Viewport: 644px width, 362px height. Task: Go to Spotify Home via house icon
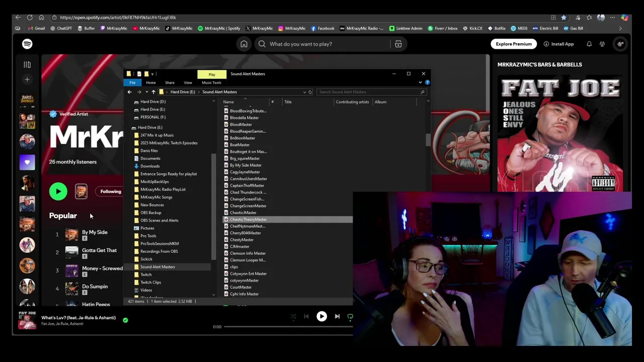[244, 44]
